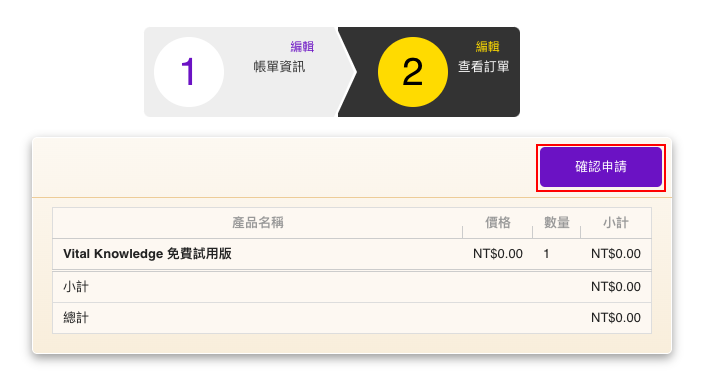Click the 小計 summary amount NT$0.00
The width and height of the screenshot is (712, 389).
(616, 287)
